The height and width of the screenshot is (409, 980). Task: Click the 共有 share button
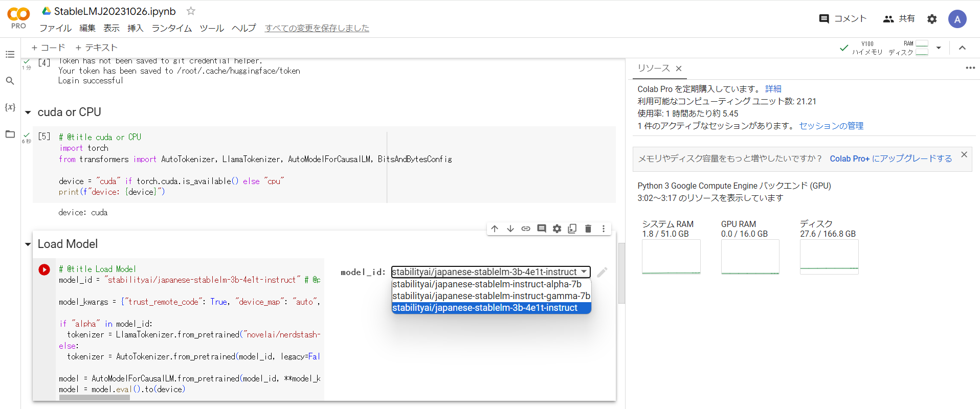[899, 19]
